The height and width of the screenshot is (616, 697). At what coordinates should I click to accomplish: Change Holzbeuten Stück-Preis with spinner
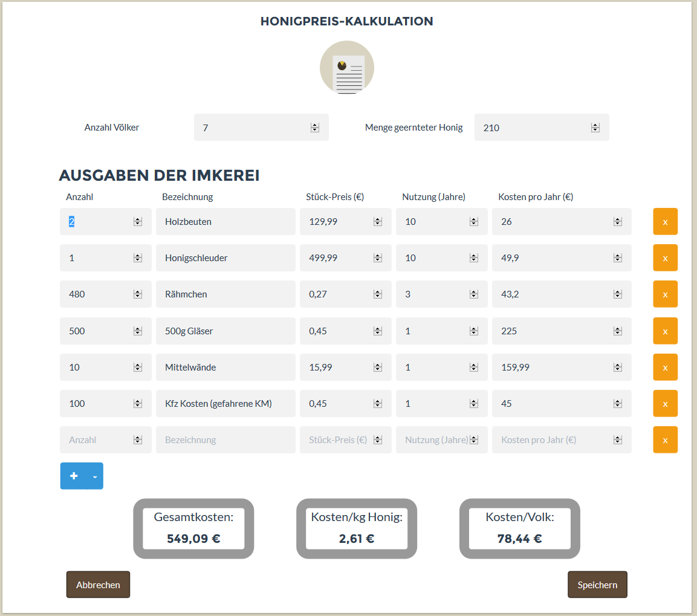tap(378, 221)
